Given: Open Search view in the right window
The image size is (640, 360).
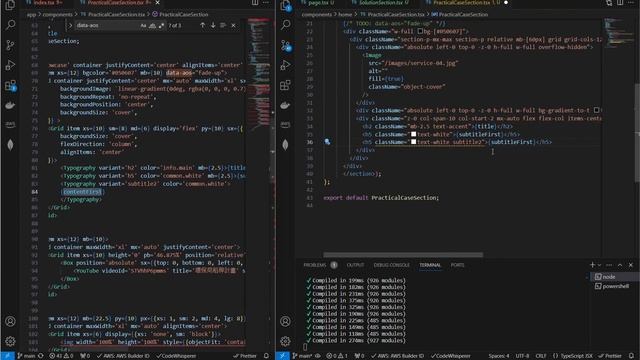Looking at the screenshot, I should pos(286,25).
